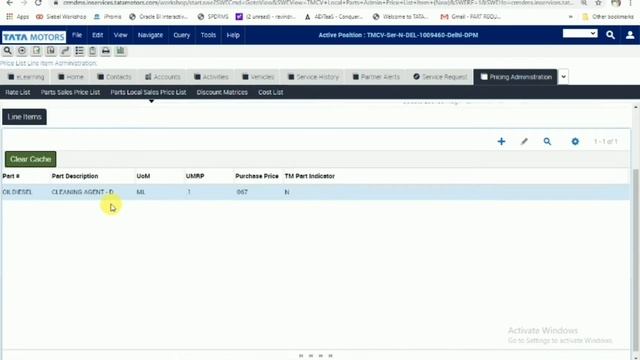This screenshot has height=360, width=640.
Task: Switch to the Partner Alerts tab
Action: pos(376,77)
